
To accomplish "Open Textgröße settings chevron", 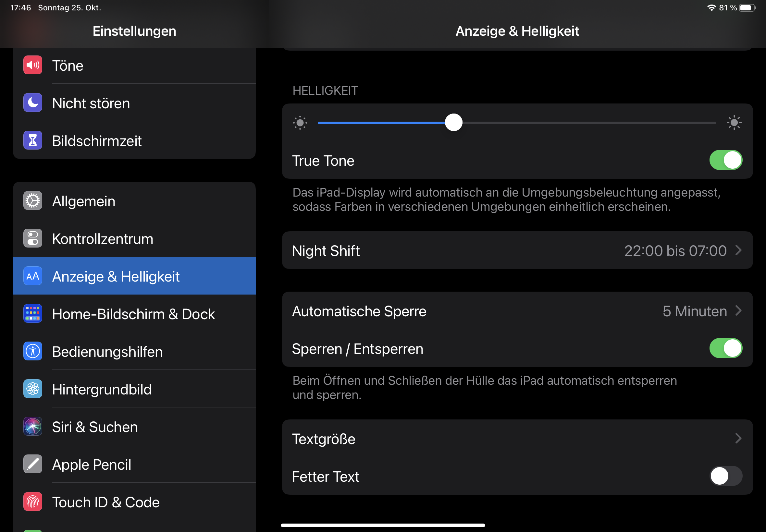I will 738,439.
